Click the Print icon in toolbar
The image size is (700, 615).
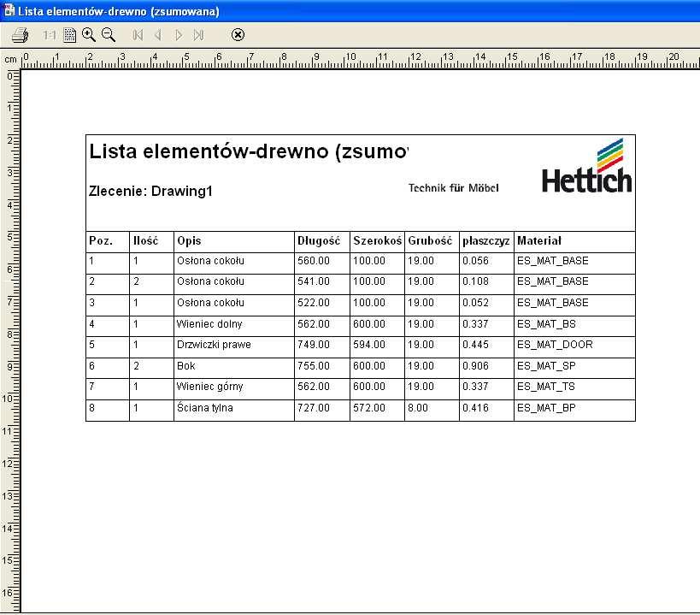point(21,35)
